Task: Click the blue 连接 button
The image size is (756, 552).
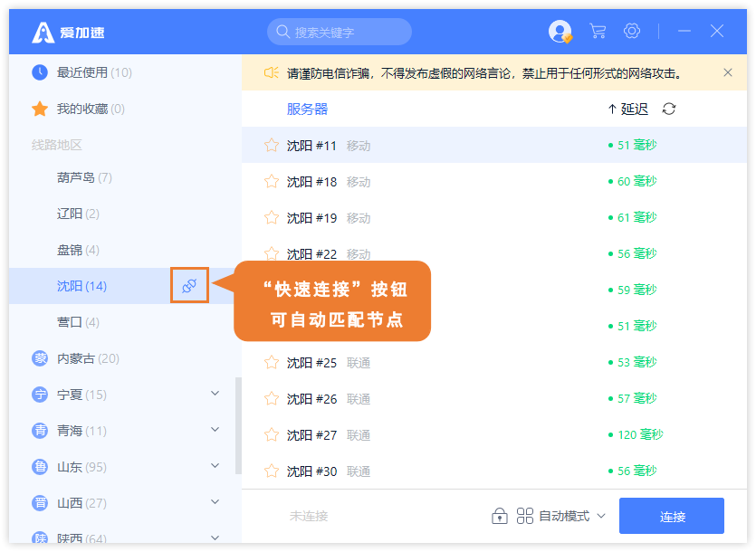Action: [672, 516]
